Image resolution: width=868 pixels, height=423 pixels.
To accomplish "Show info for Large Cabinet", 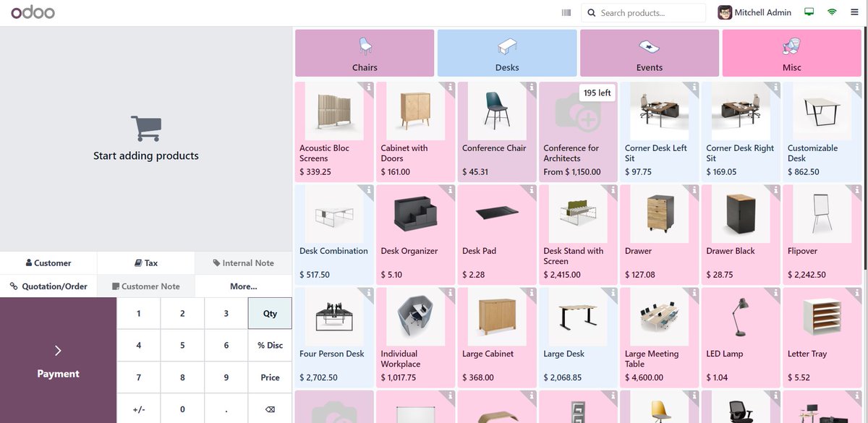I will click(532, 292).
